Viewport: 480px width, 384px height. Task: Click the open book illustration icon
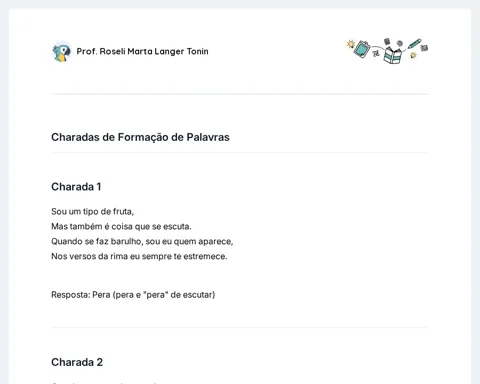393,54
